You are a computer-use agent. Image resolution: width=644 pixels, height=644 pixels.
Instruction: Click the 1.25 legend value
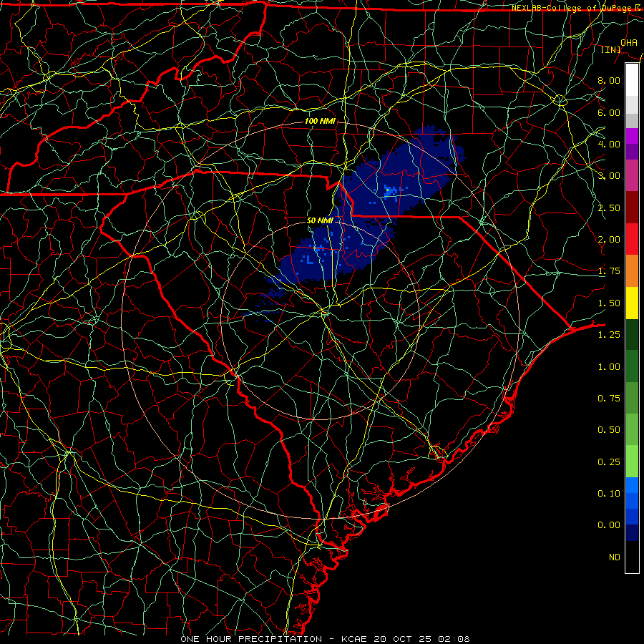(x=609, y=335)
